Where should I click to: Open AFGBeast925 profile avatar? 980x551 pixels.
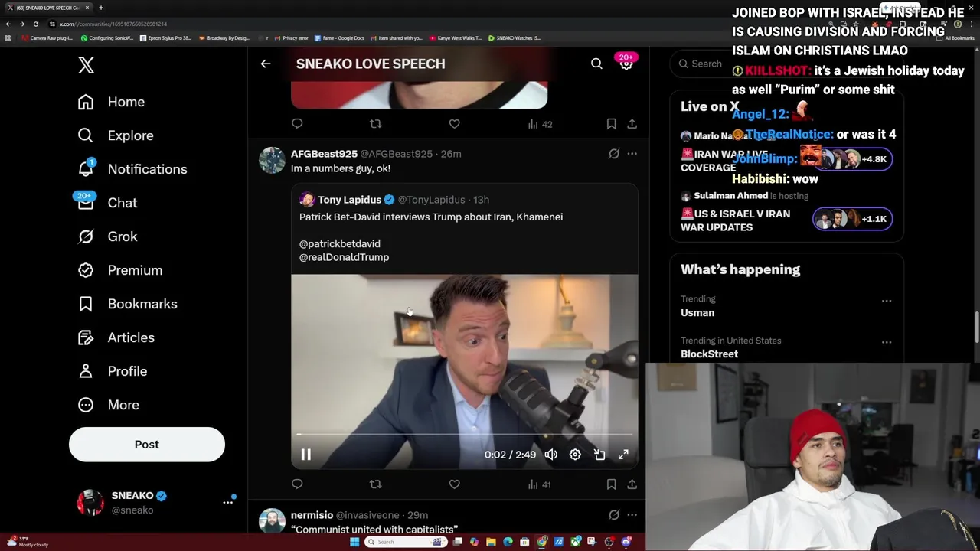(x=272, y=160)
